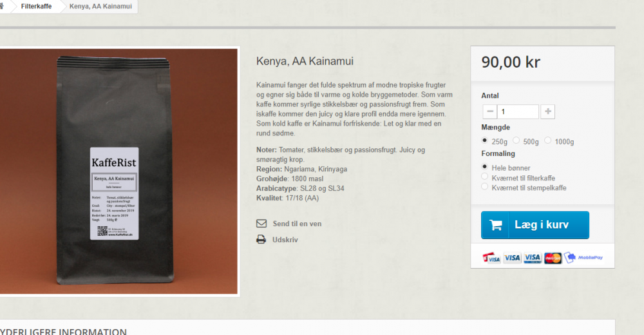The height and width of the screenshot is (335, 644).
Task: Click the shopping cart icon on the button
Action: [x=496, y=225]
